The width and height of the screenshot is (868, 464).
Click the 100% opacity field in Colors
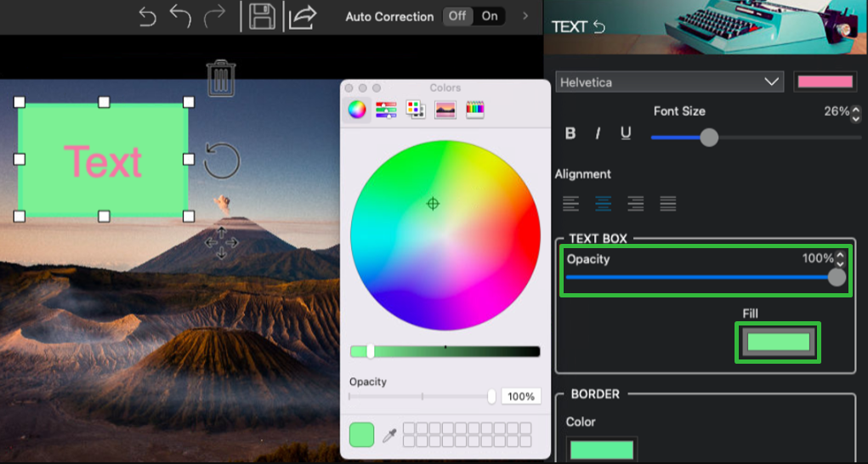pos(521,396)
